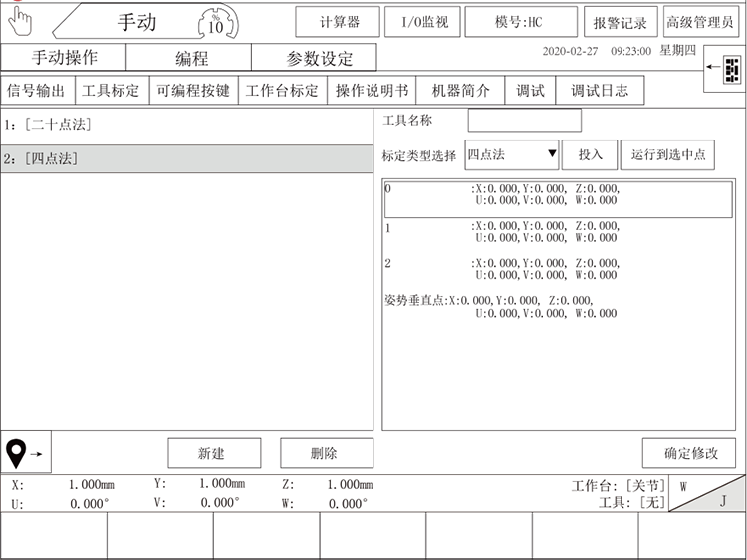Viewport: 747px width, 560px height.
Task: Click the location pin arrow icon
Action: pos(26,453)
